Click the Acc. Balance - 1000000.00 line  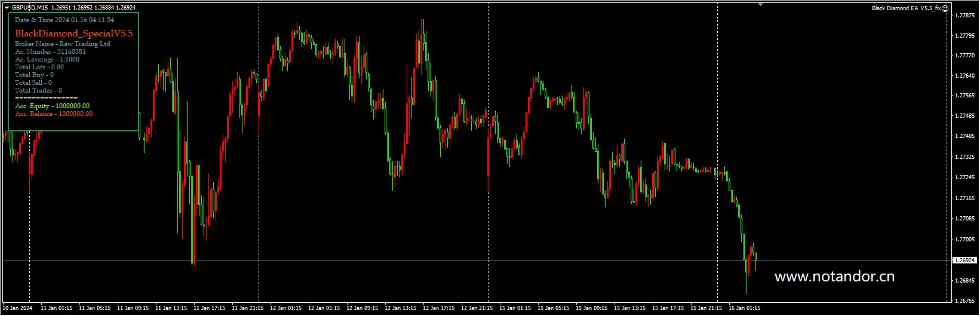(x=54, y=113)
